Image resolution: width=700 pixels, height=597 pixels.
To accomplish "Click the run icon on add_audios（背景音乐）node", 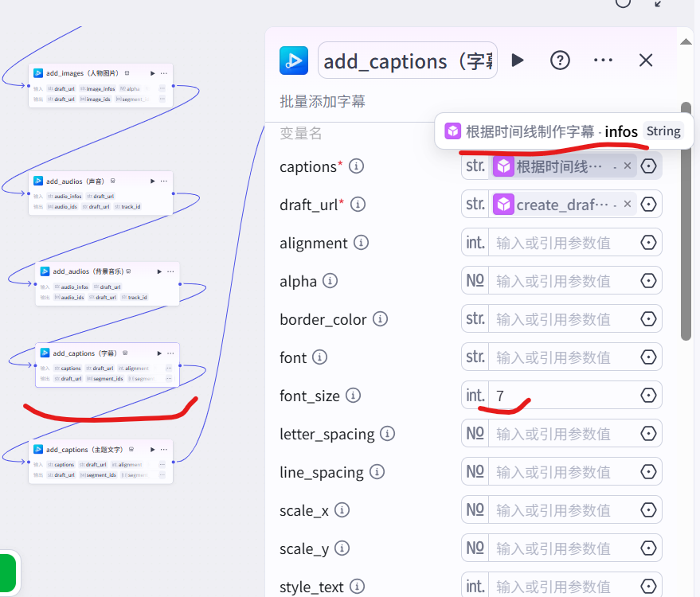I will point(158,271).
